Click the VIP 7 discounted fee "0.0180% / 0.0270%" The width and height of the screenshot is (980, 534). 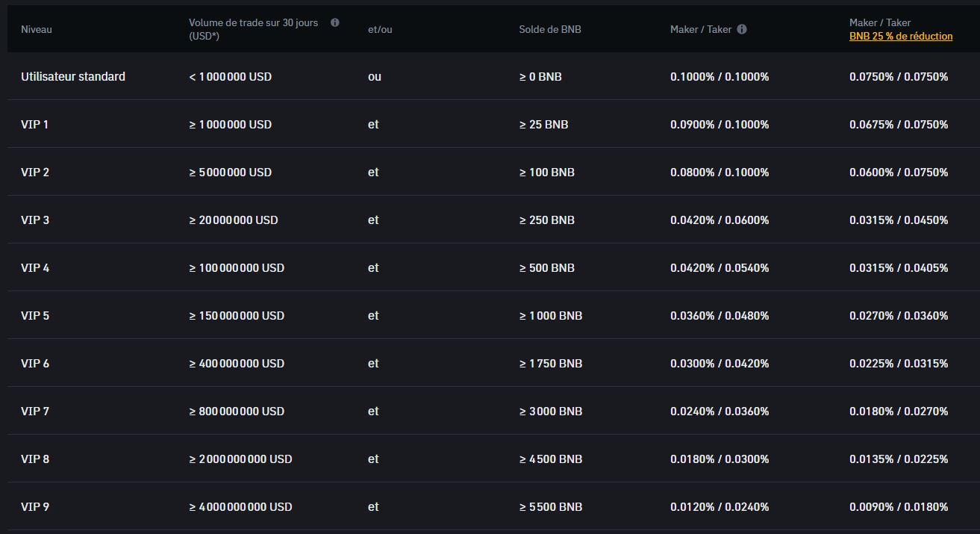(897, 411)
